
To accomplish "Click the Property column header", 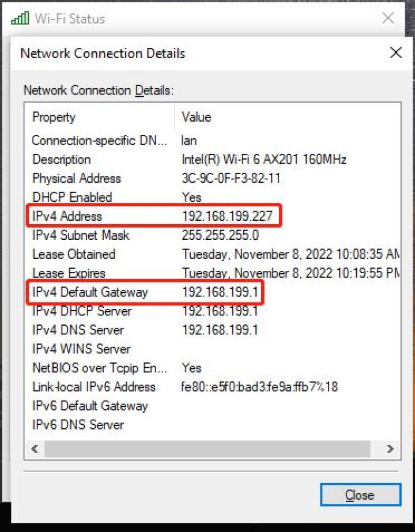I will [x=54, y=117].
